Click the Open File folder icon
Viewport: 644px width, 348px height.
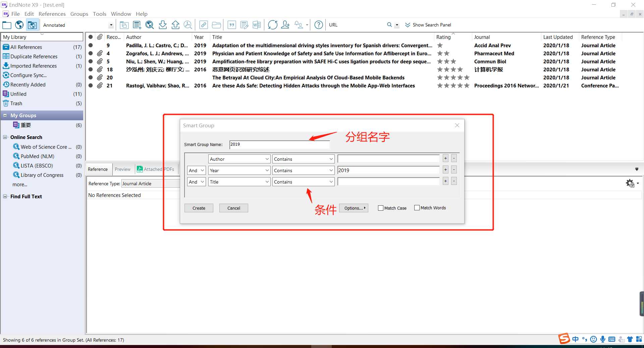(x=216, y=25)
